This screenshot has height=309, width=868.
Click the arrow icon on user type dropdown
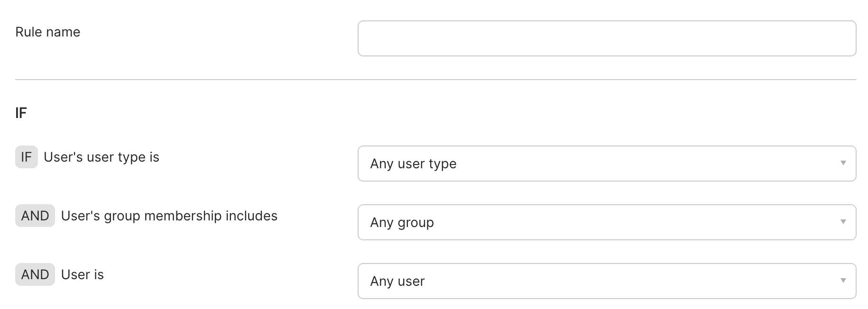click(843, 163)
